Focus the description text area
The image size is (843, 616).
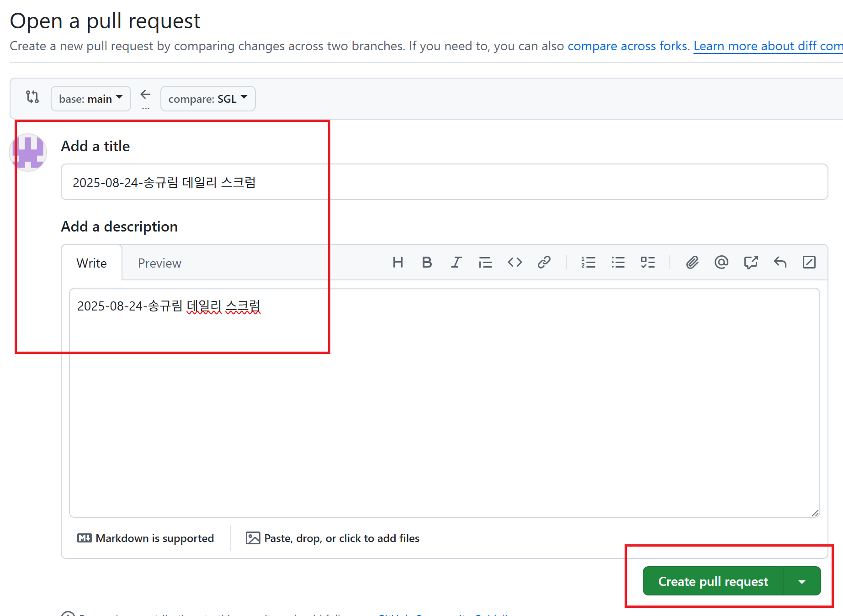(x=445, y=403)
